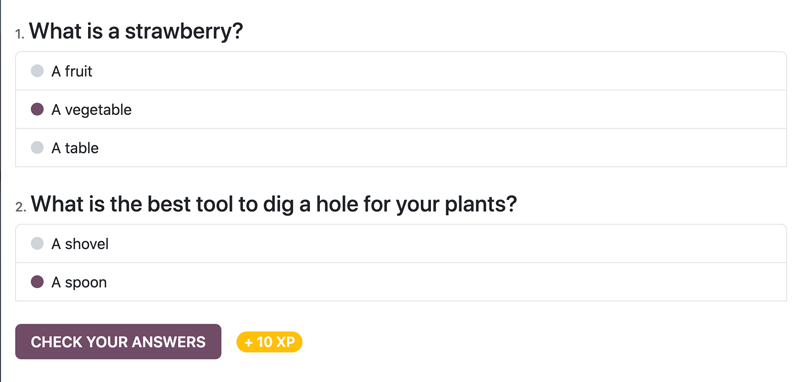
Task: Click the 'A shovel' answer label text
Action: coord(80,244)
